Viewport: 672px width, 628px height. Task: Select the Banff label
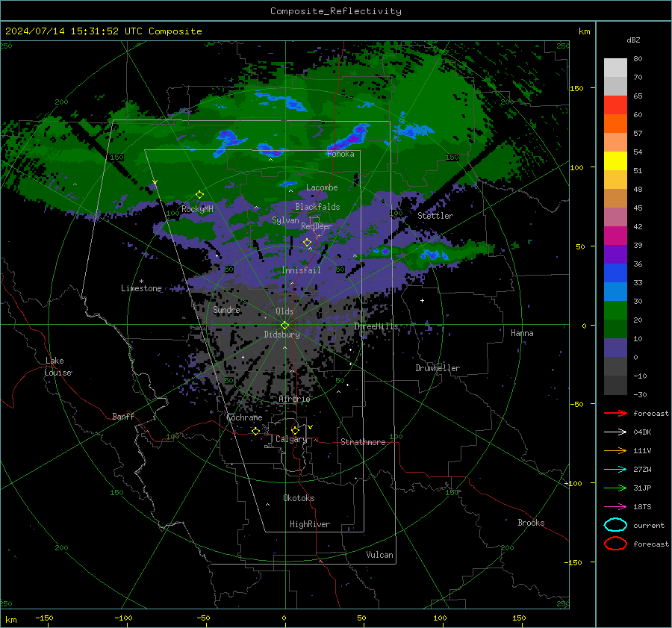(123, 416)
